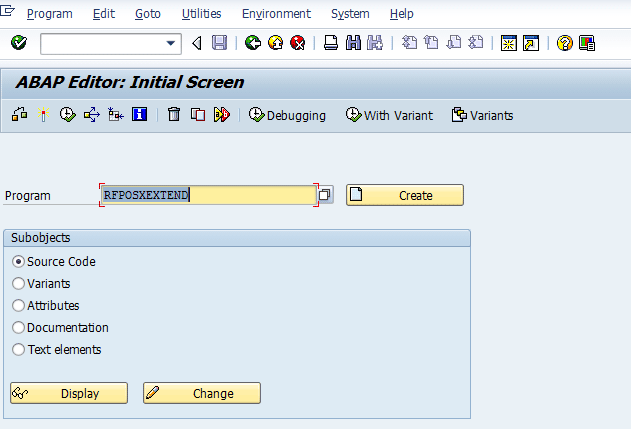631x429 pixels.
Task: Click the Create button
Action: [x=405, y=195]
